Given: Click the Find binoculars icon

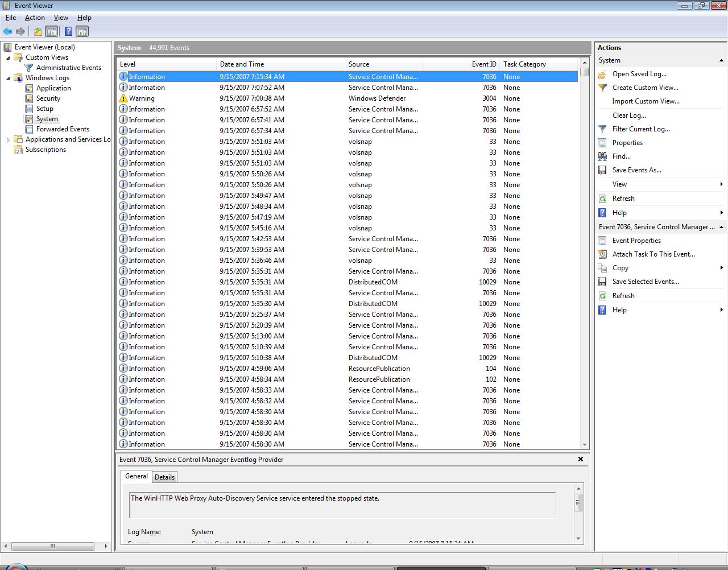Looking at the screenshot, I should click(602, 156).
